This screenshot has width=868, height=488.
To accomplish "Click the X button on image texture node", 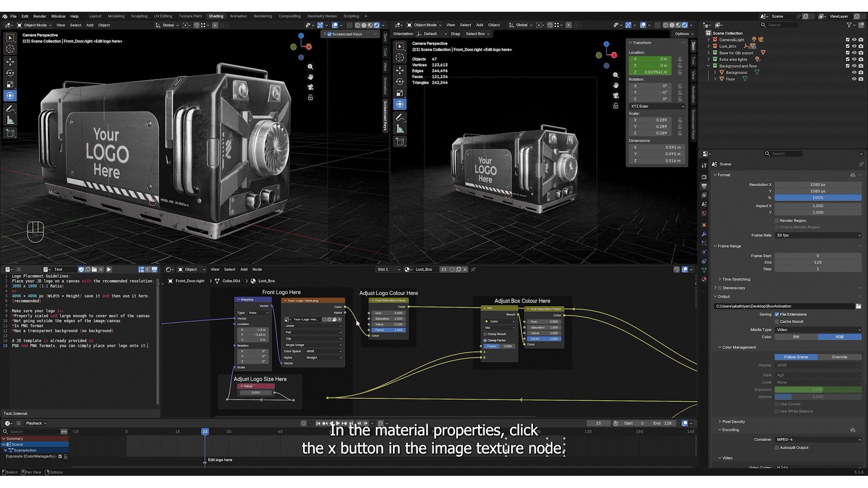I will (x=340, y=319).
